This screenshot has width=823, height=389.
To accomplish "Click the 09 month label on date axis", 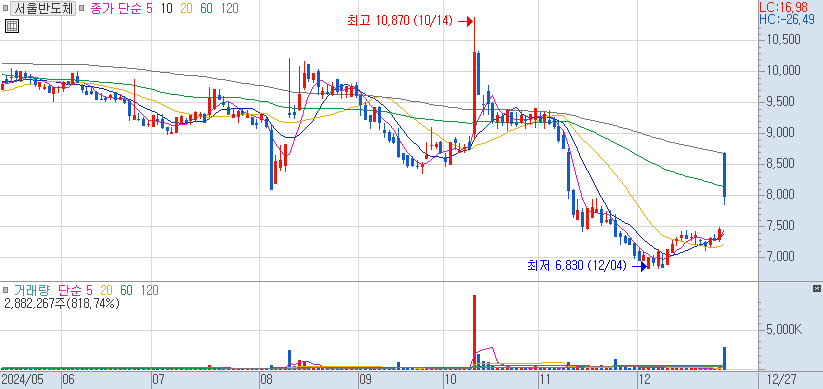I will tap(365, 379).
